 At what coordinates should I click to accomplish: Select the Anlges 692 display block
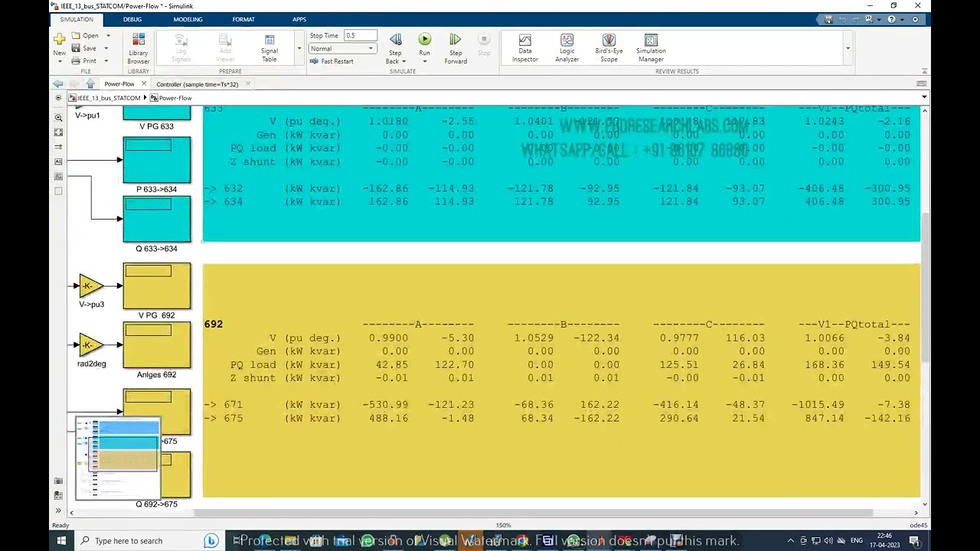(157, 345)
